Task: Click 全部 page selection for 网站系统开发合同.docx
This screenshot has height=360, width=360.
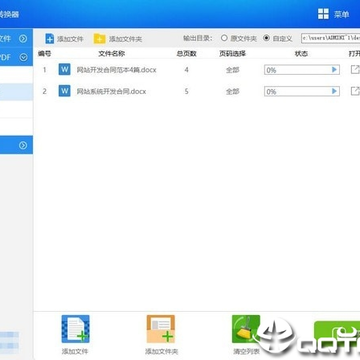Action: tap(232, 91)
